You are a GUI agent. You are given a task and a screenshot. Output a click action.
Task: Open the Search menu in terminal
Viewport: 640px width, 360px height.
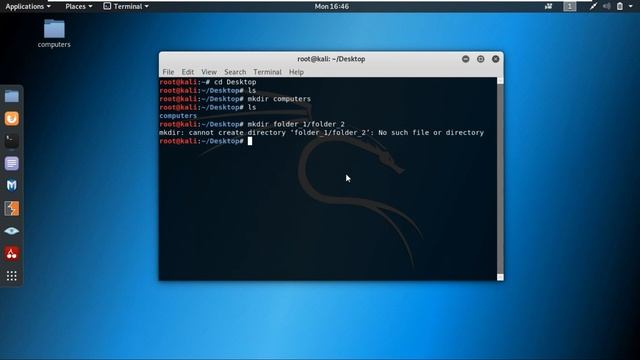click(x=235, y=72)
